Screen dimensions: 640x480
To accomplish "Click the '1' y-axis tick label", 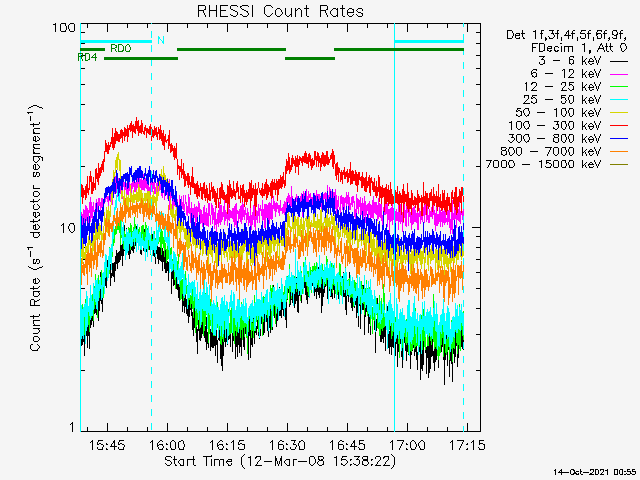I will point(72,427).
